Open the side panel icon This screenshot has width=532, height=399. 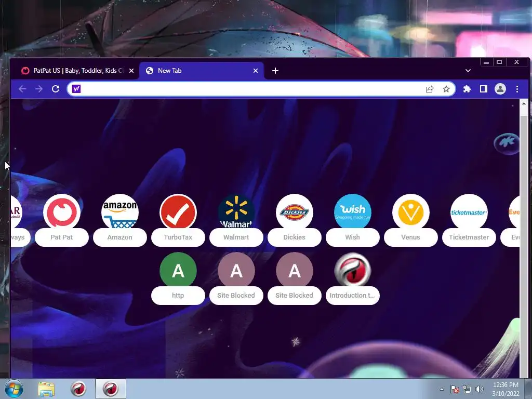click(484, 89)
